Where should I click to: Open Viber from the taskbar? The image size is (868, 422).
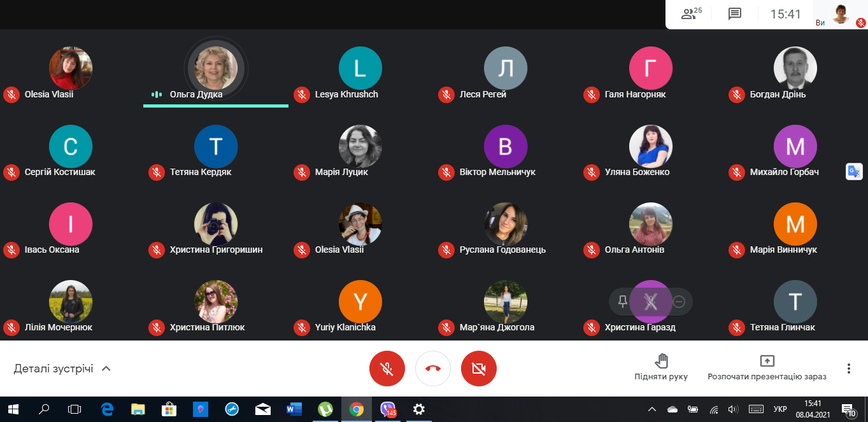coord(387,409)
